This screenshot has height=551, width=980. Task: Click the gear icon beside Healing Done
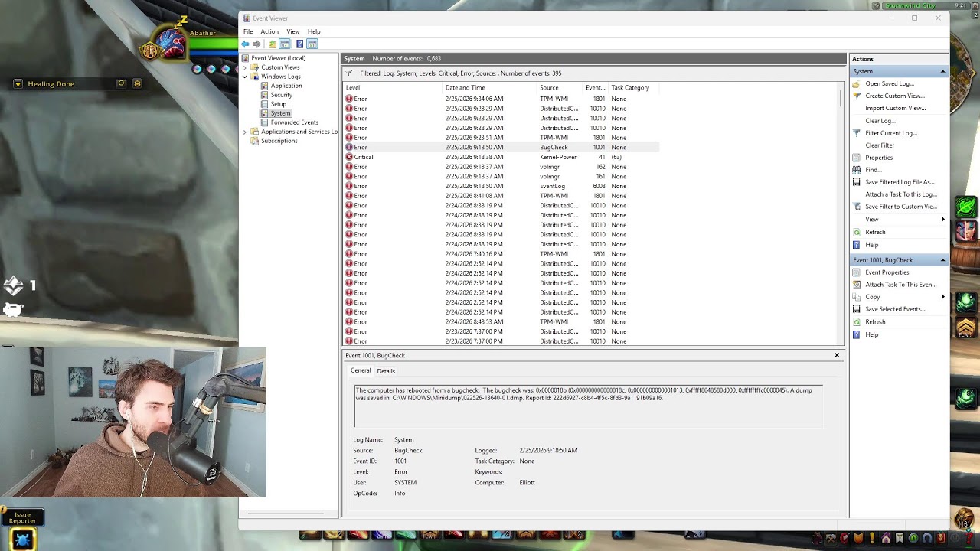tap(137, 83)
